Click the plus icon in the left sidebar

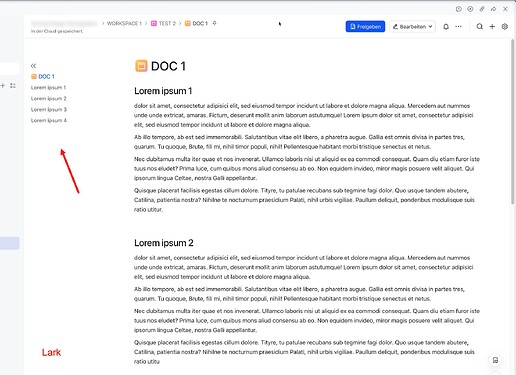tap(3, 86)
